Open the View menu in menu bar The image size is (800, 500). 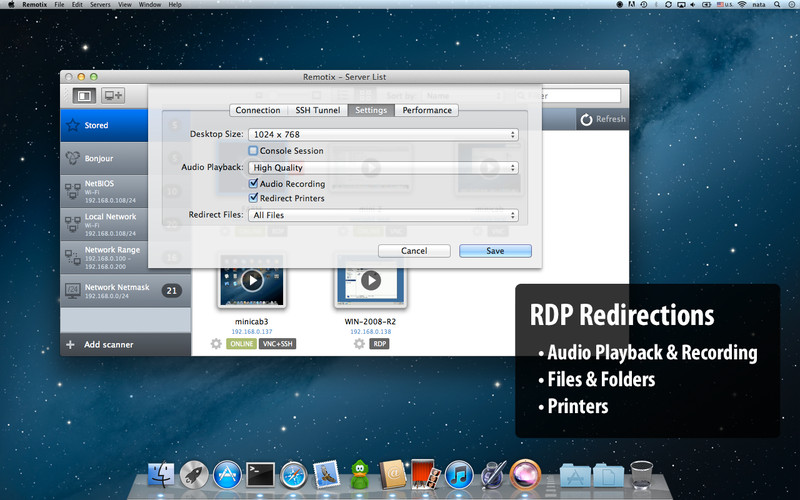tap(124, 4)
